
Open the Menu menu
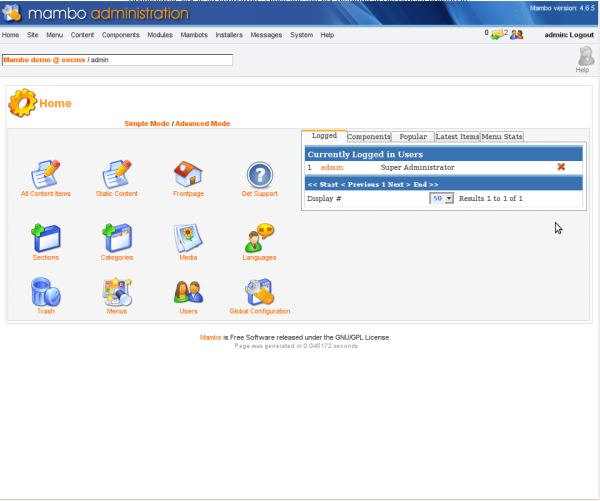click(54, 35)
